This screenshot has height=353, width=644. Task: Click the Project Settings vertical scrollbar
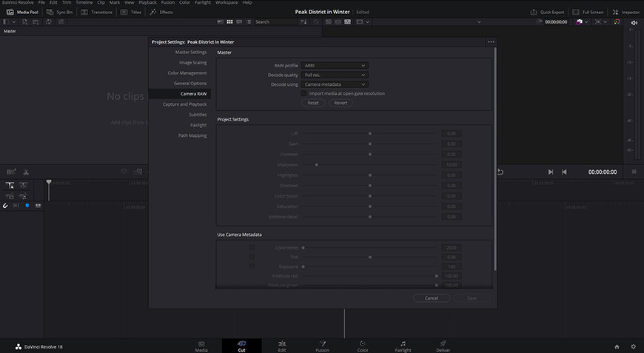495,159
